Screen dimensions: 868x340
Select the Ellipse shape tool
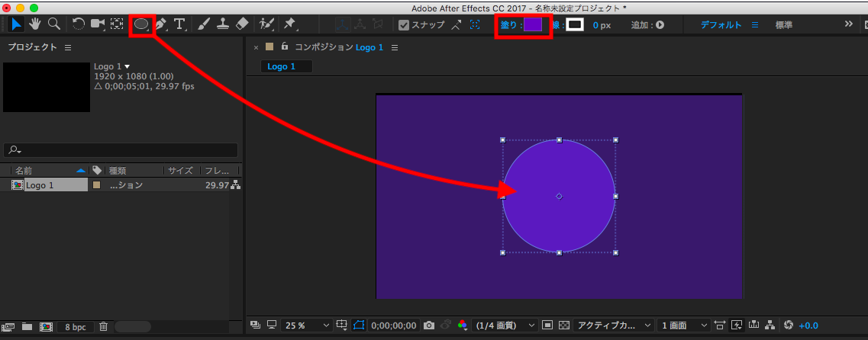click(x=141, y=24)
